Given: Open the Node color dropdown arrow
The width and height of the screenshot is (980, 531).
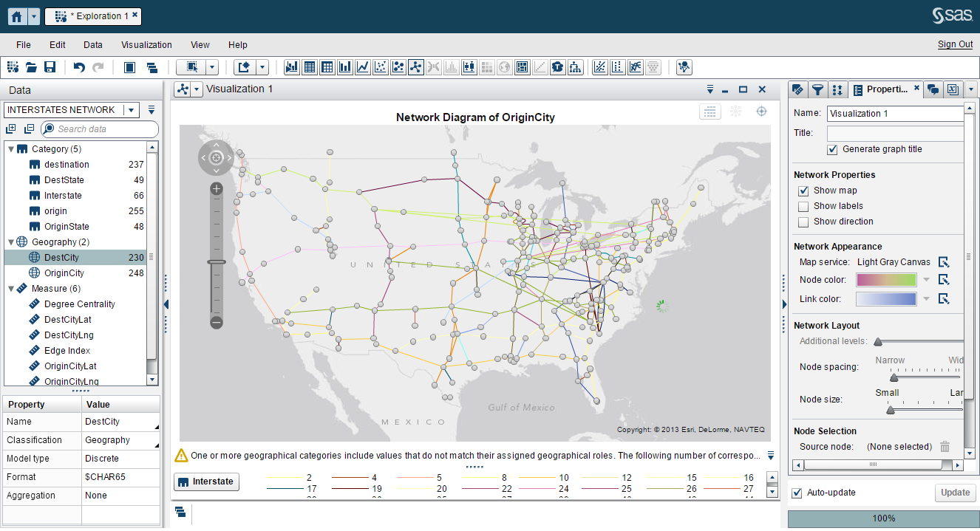Looking at the screenshot, I should 927,279.
